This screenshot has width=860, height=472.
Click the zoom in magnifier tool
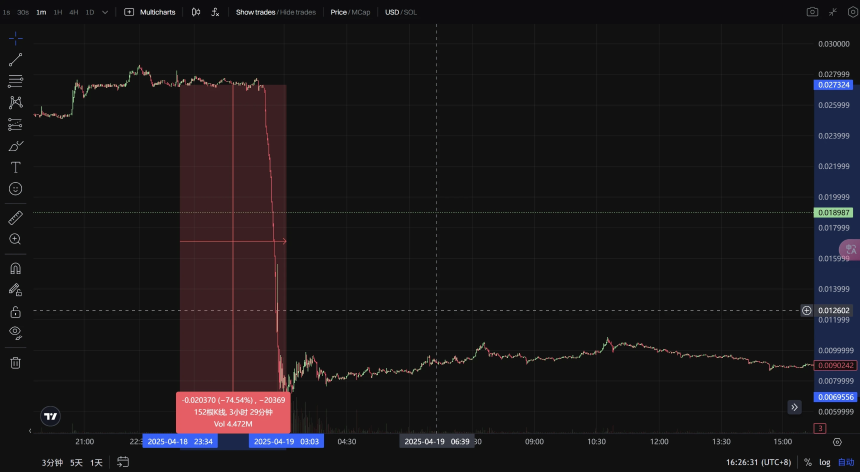tap(15, 239)
